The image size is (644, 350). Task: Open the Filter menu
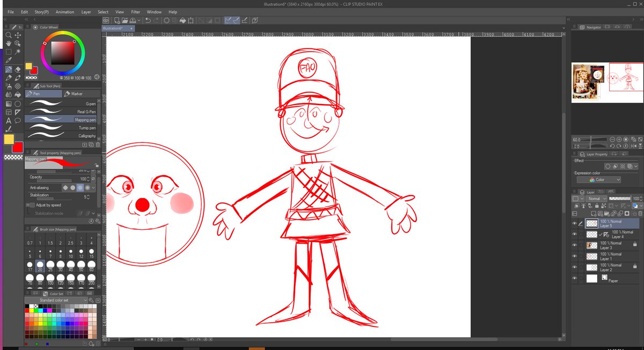pyautogui.click(x=135, y=12)
